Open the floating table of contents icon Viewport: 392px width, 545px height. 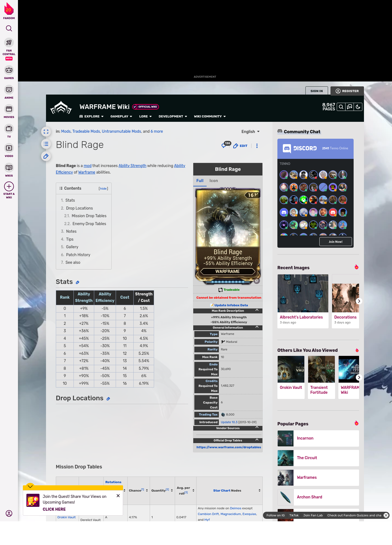46,144
